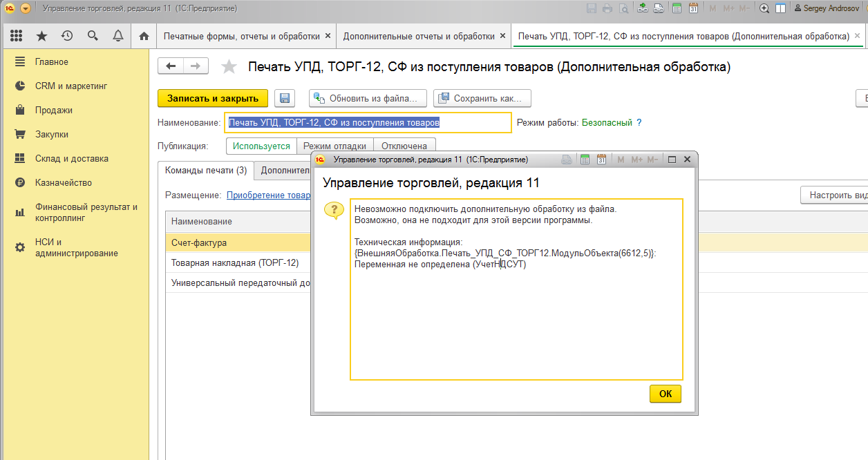Open notifications bell icon
This screenshot has height=460, width=868.
[x=118, y=36]
